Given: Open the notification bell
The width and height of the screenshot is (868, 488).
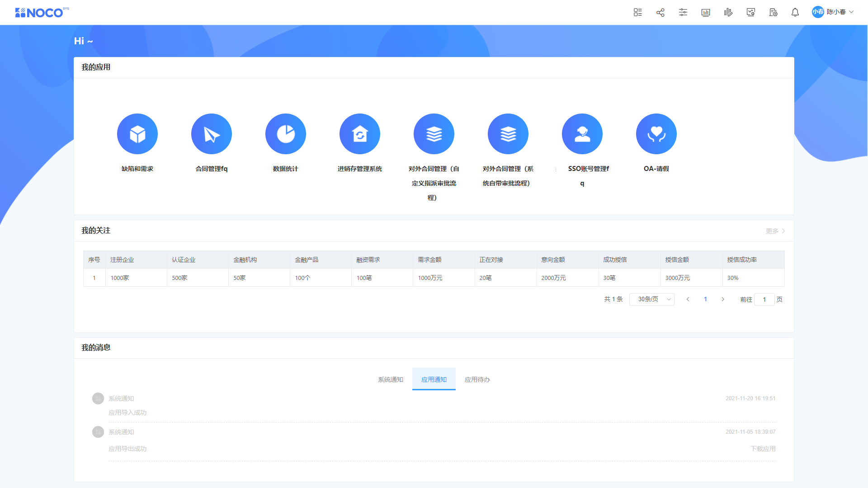Looking at the screenshot, I should 795,12.
